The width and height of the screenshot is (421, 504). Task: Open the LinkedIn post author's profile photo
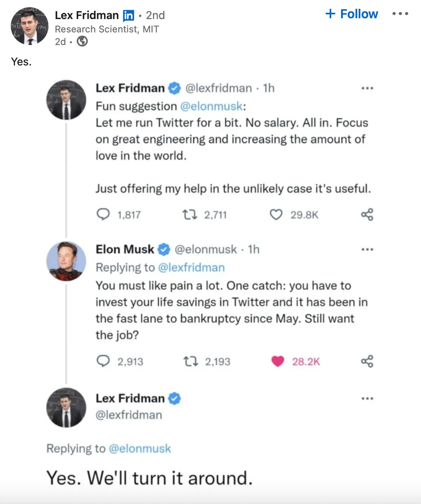pyautogui.click(x=29, y=26)
